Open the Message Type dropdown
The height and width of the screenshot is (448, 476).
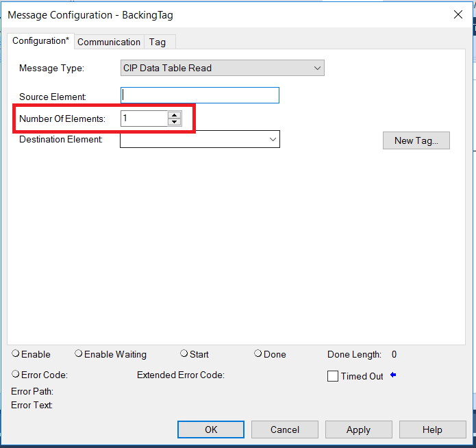(222, 68)
